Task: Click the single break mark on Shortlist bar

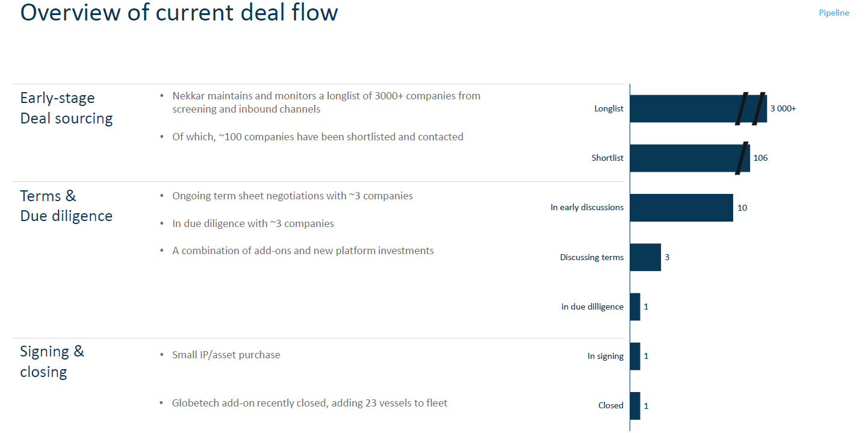Action: click(x=742, y=158)
